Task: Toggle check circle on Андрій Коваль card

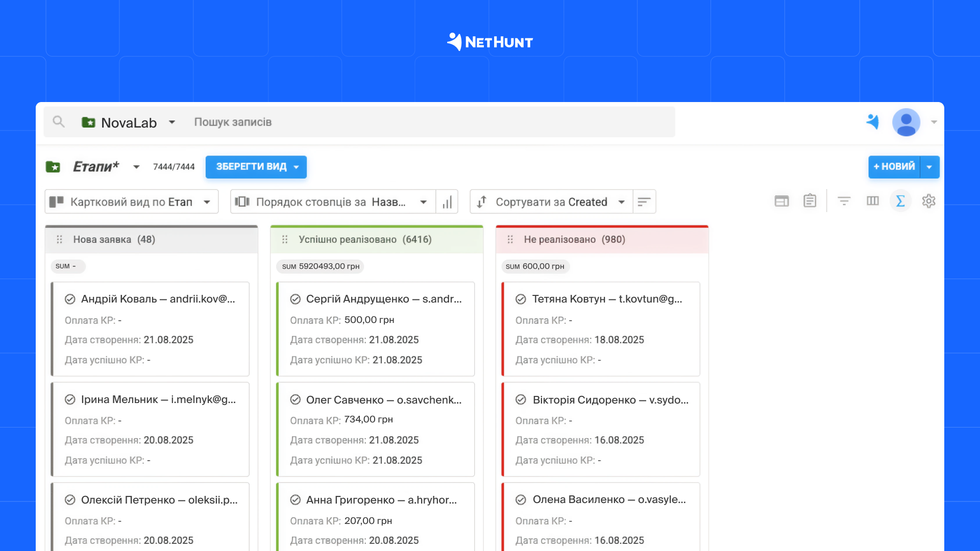Action: click(x=70, y=299)
